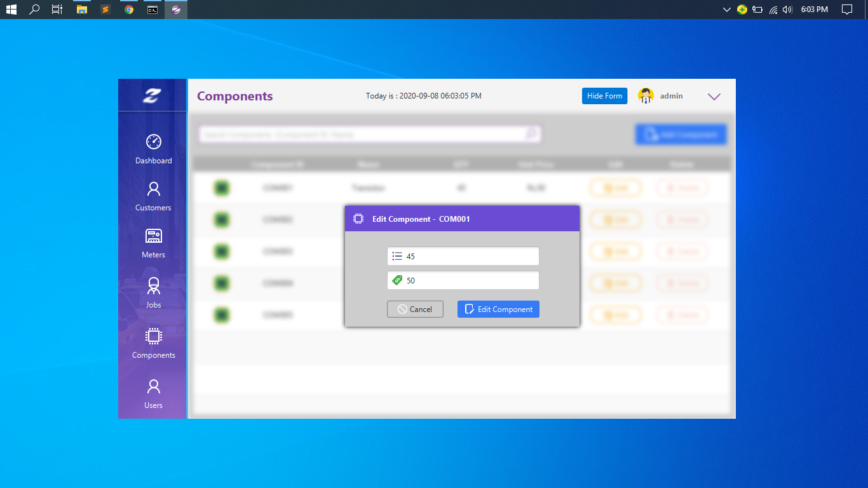
Task: Click the quantity field containing 45
Action: [463, 256]
